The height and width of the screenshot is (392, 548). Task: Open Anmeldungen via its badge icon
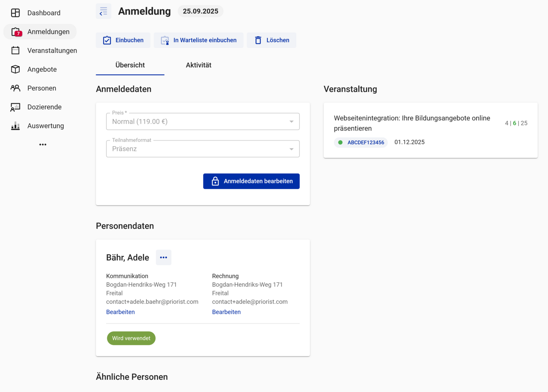(x=16, y=32)
